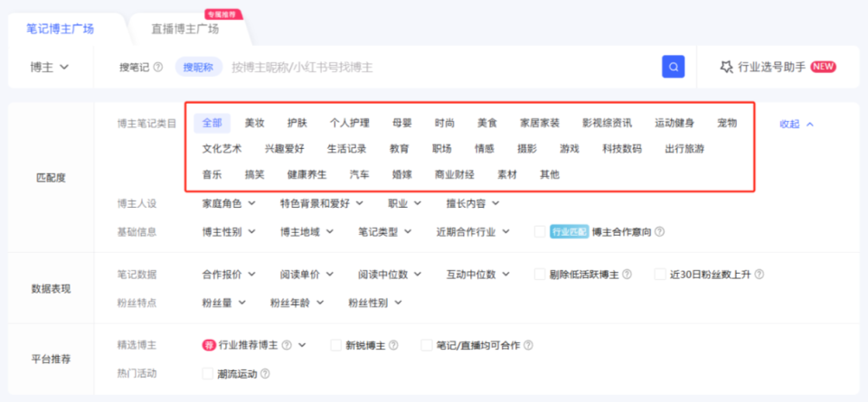Click help icon beside 潮流运动
868x402 pixels.
[x=265, y=374]
